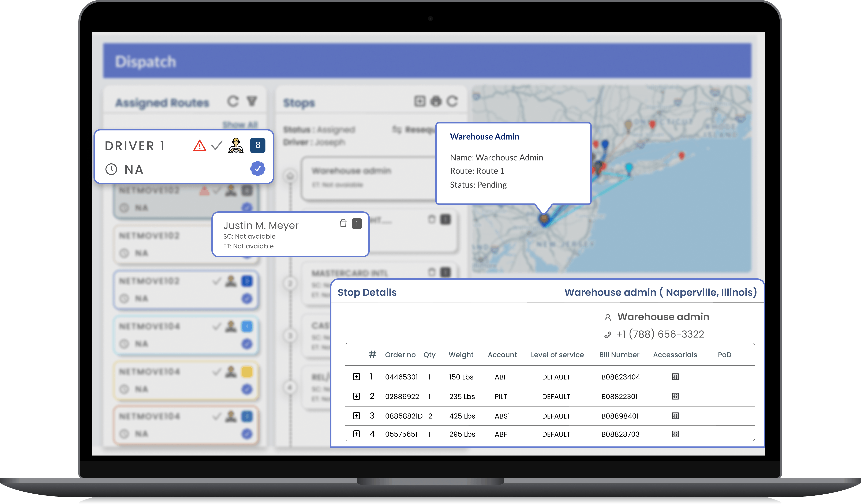Click the Order no column header

pos(400,355)
